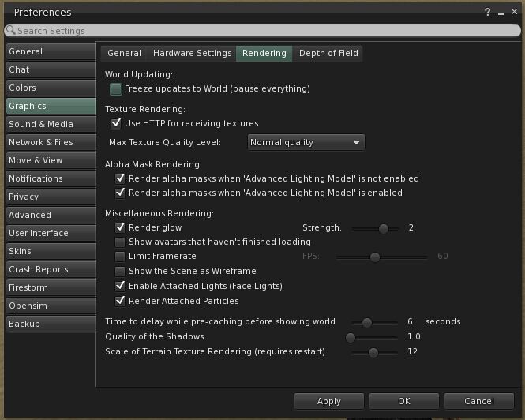The width and height of the screenshot is (525, 420).
Task: Click the terrain scale value 12
Action: [x=412, y=351]
